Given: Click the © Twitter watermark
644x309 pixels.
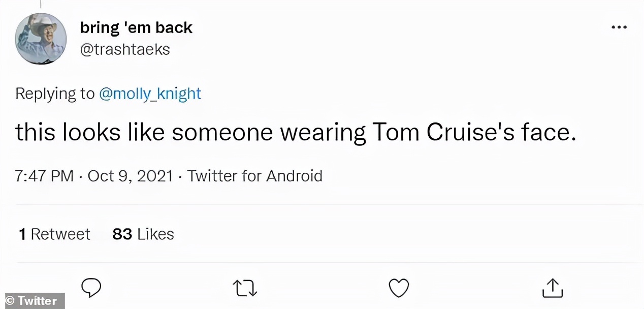Looking at the screenshot, I should [31, 301].
